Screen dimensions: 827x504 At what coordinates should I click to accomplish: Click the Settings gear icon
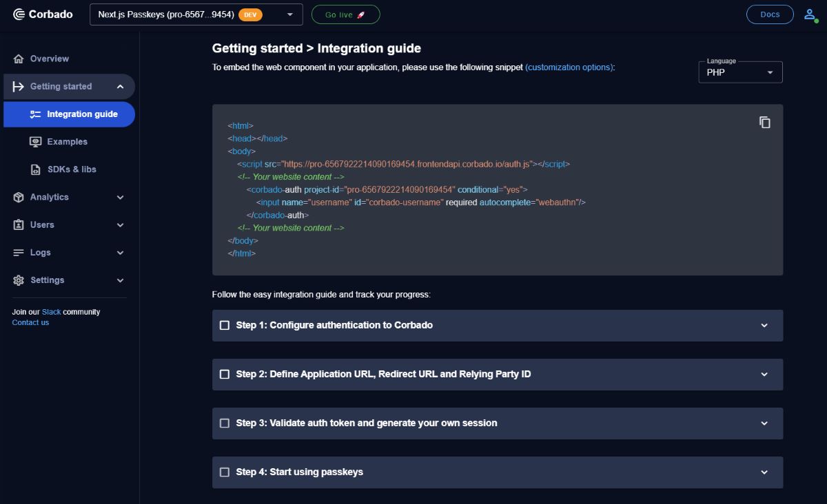(x=18, y=280)
